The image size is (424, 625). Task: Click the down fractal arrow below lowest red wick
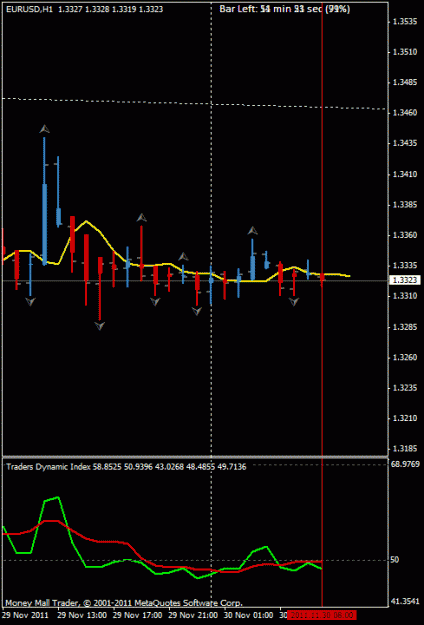[x=100, y=326]
